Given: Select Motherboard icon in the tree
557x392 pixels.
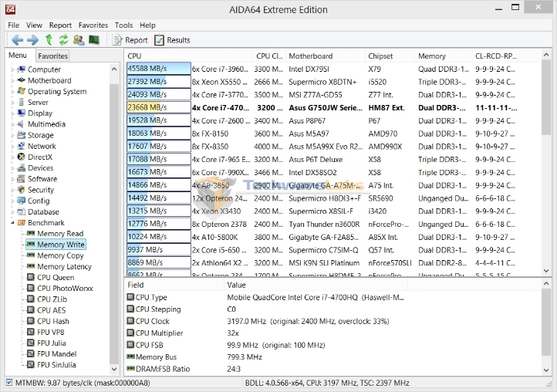Looking at the screenshot, I should (22, 80).
